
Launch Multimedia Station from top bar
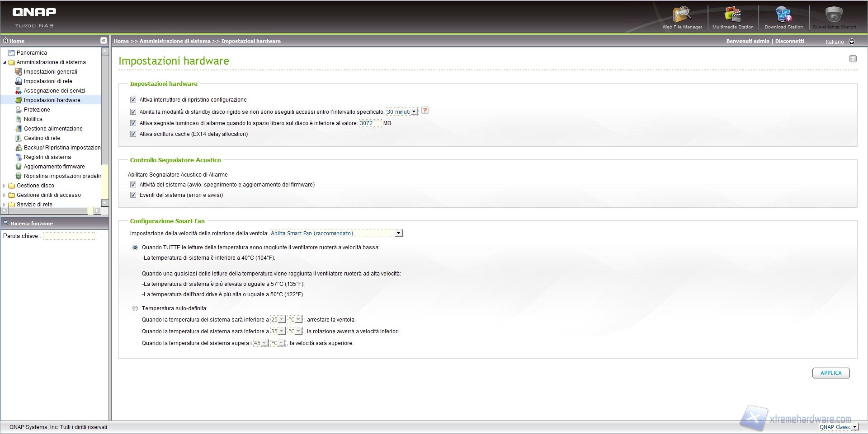tap(732, 16)
